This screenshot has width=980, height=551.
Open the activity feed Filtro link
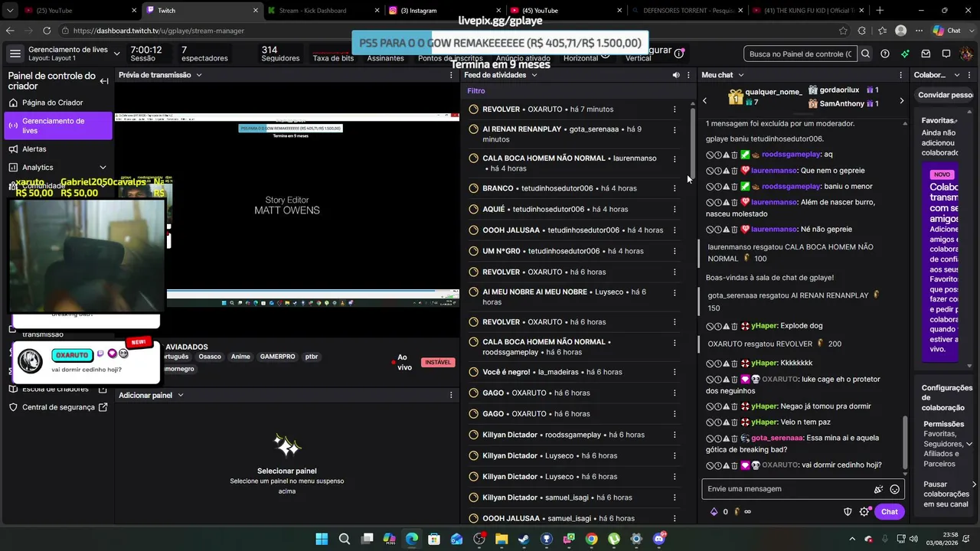coord(476,91)
